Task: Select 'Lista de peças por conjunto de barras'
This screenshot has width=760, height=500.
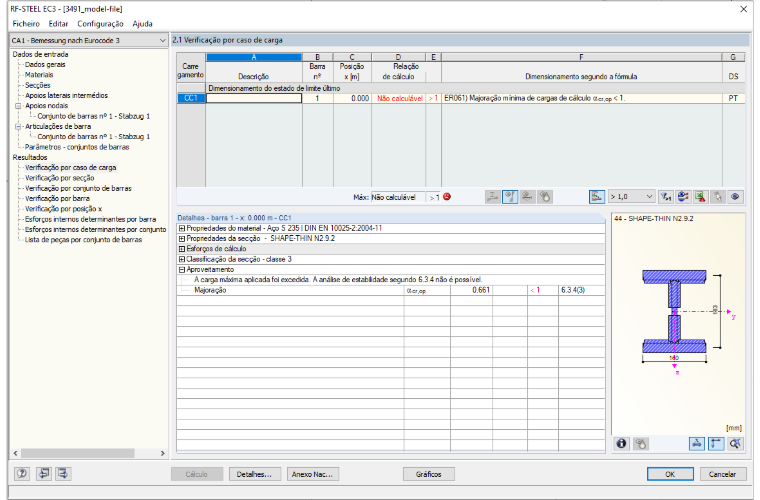Action: coord(83,239)
